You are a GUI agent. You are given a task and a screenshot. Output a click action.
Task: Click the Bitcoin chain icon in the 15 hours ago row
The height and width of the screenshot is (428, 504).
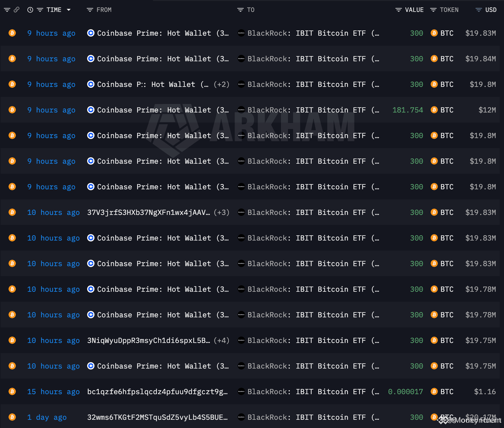coord(12,391)
